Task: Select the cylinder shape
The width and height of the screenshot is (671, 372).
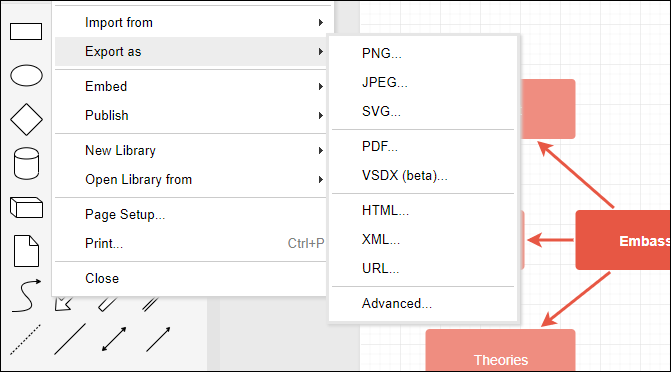Action: pos(26,164)
